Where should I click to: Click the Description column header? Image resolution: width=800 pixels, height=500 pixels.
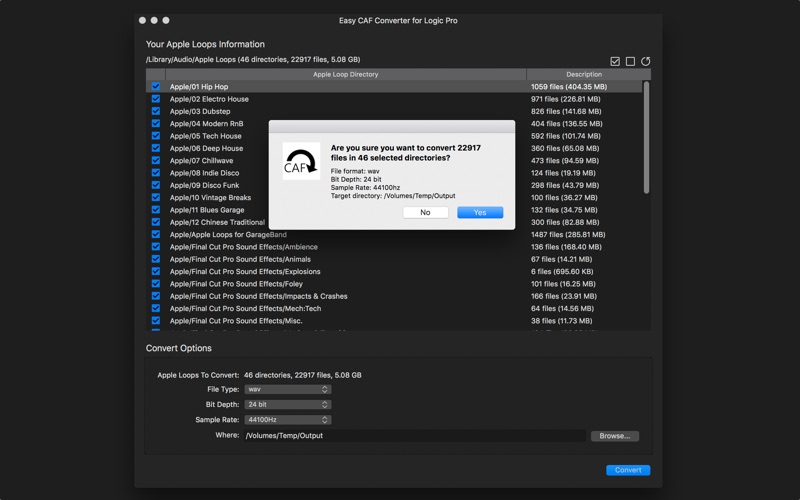click(x=584, y=74)
